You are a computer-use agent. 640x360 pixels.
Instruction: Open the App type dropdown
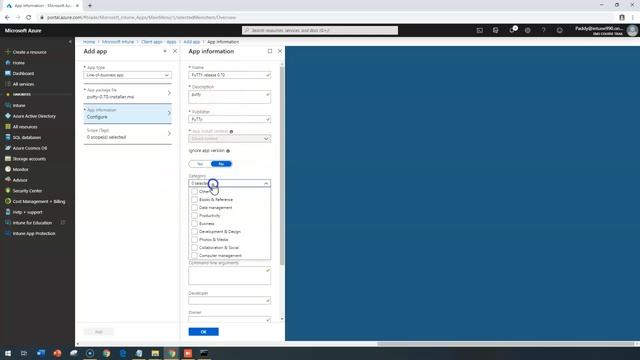127,75
